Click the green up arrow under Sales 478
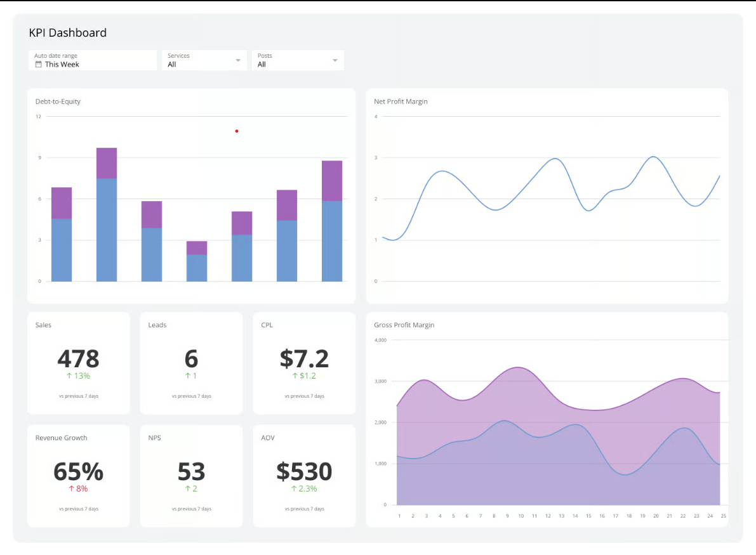Viewport: 756px width, 555px height. (69, 376)
